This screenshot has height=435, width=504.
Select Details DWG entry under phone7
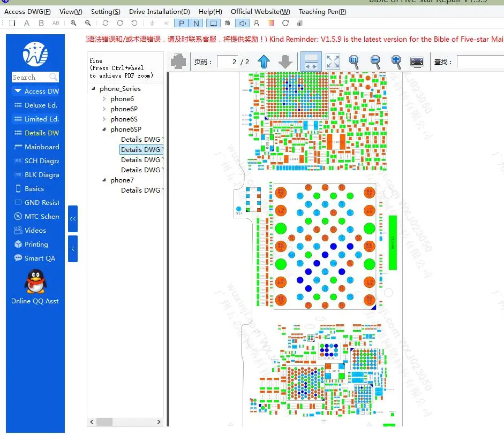tap(142, 190)
